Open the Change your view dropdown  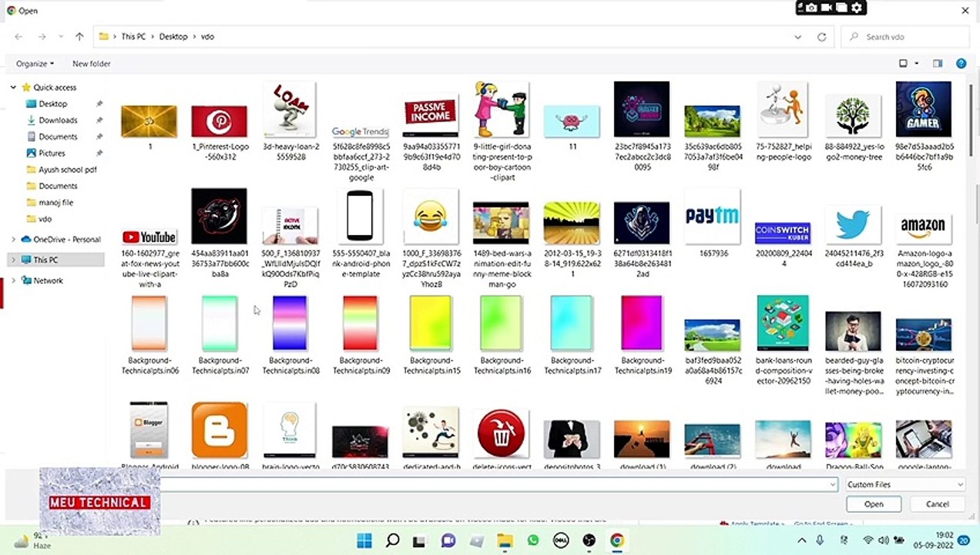coord(916,63)
